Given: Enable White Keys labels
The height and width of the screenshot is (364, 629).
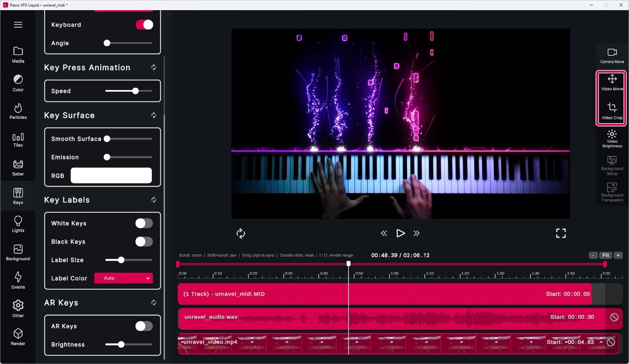Looking at the screenshot, I should (144, 223).
